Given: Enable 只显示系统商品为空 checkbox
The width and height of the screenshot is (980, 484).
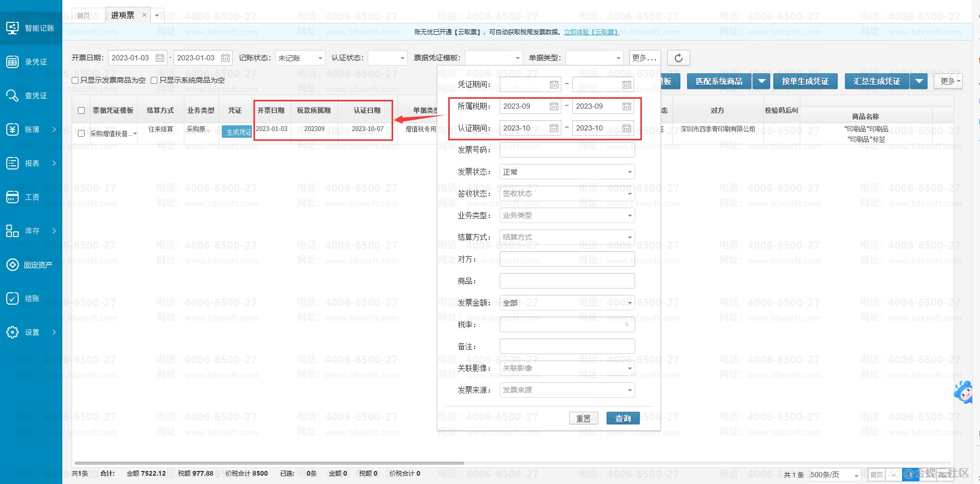Looking at the screenshot, I should [x=154, y=80].
